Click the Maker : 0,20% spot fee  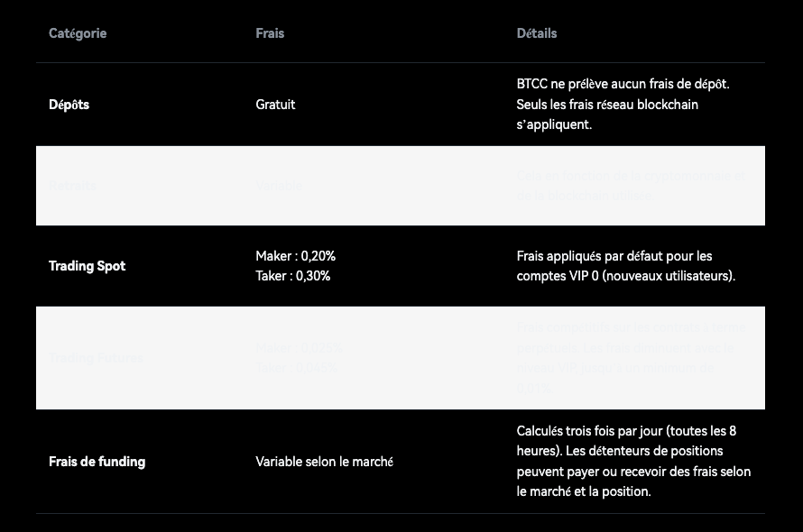pos(295,256)
